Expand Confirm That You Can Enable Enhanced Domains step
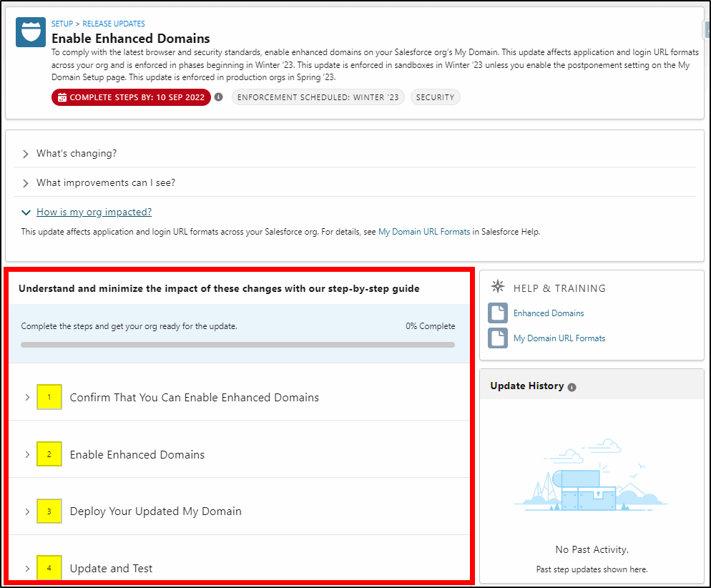The width and height of the screenshot is (711, 588). tap(27, 398)
